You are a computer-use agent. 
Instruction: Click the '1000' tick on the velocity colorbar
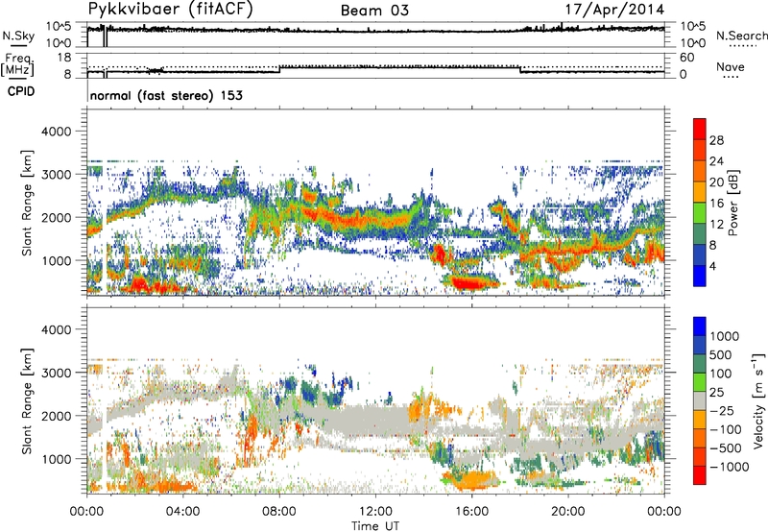[x=725, y=336]
